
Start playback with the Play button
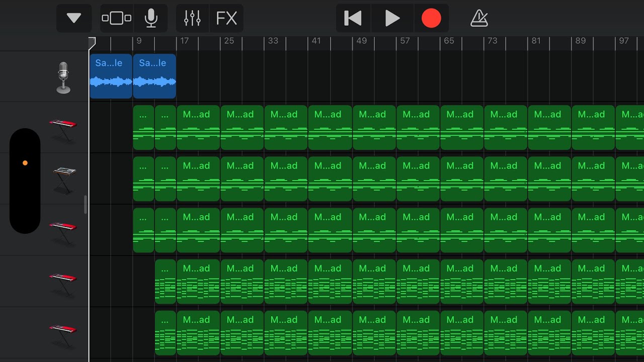click(x=392, y=19)
